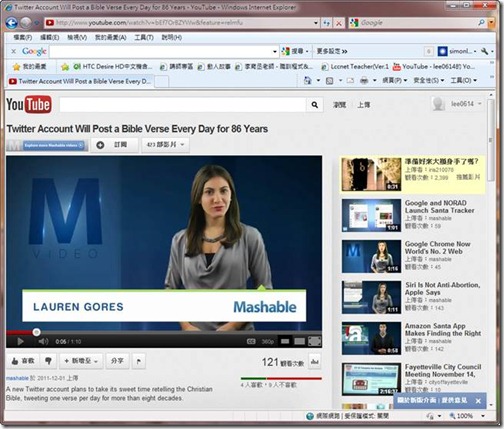
Task: Click the thumbs down dislike icon
Action: (48, 361)
